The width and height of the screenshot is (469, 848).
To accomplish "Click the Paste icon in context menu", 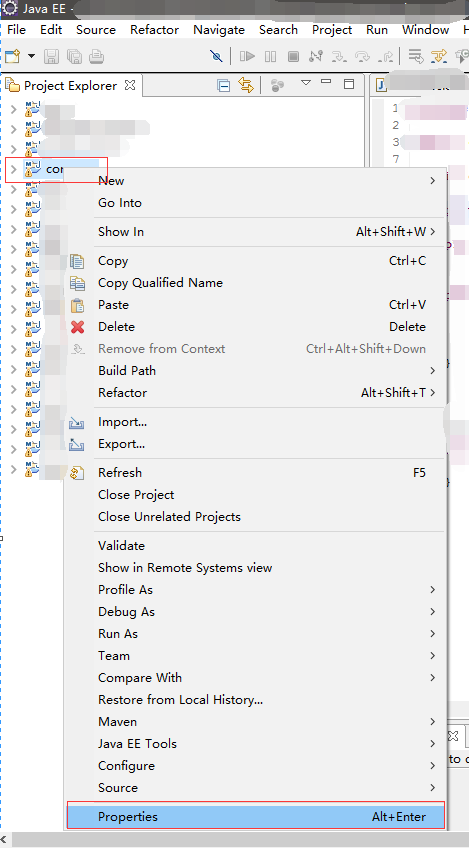I will tap(77, 305).
